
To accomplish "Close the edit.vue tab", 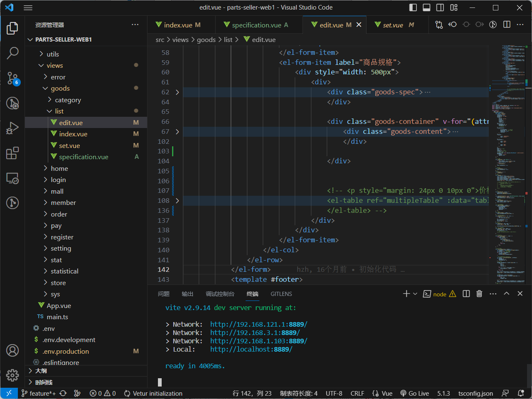I will pos(359,25).
